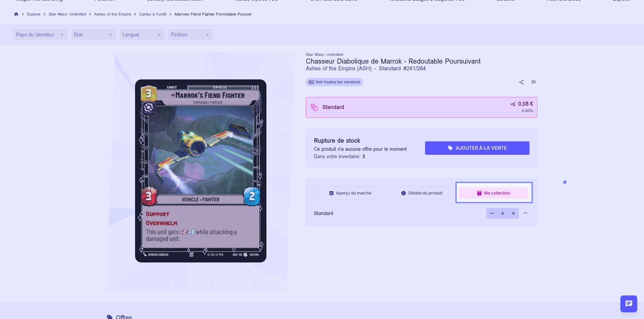Screen dimensions: 644x319
Task: Select the Standard version price row
Action: [x=422, y=107]
